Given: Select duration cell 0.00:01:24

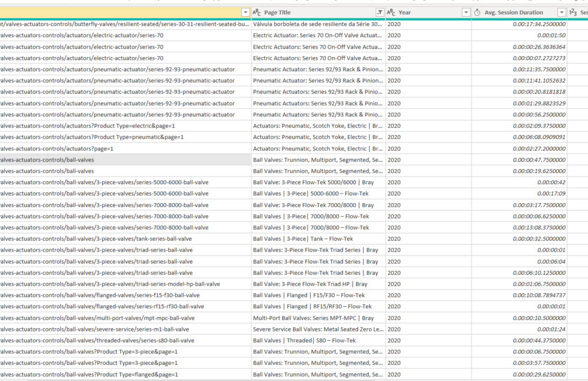Looking at the screenshot, I should point(520,329).
